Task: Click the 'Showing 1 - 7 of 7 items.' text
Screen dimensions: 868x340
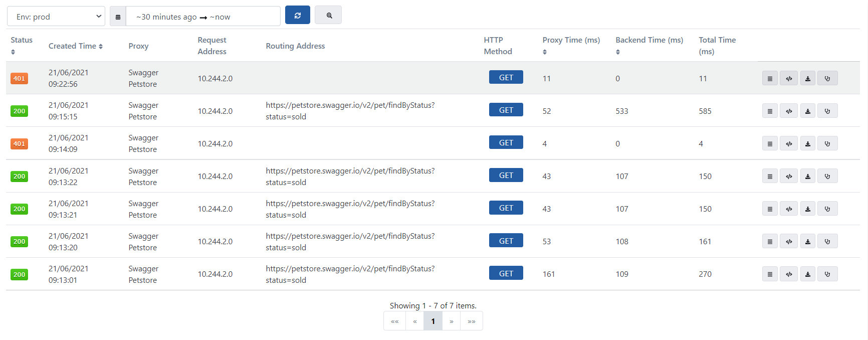Action: (433, 305)
